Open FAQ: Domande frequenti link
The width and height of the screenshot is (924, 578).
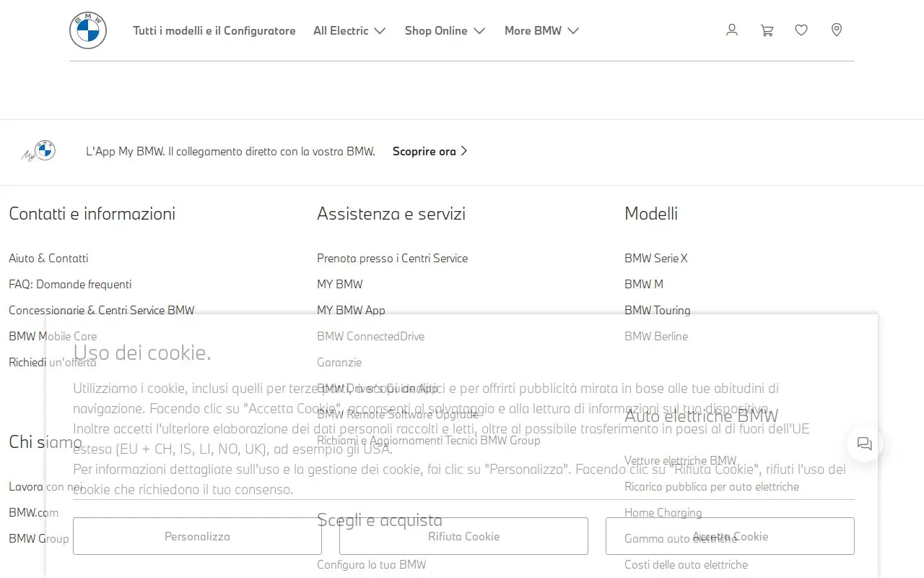70,284
